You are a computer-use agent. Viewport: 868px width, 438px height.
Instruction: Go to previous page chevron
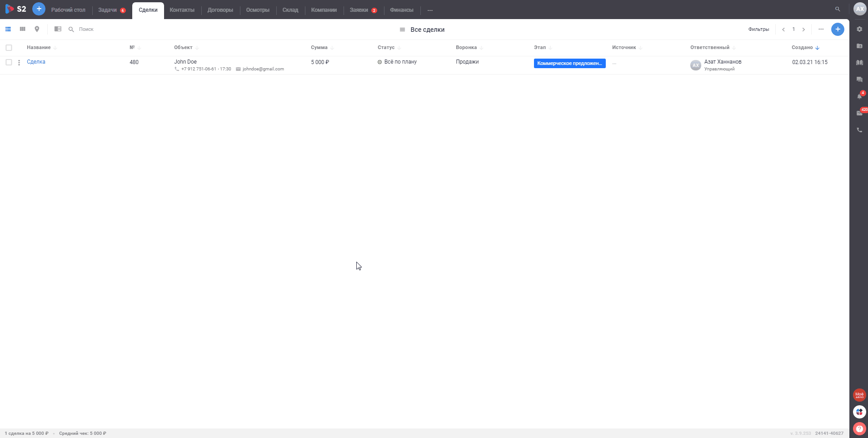click(783, 30)
